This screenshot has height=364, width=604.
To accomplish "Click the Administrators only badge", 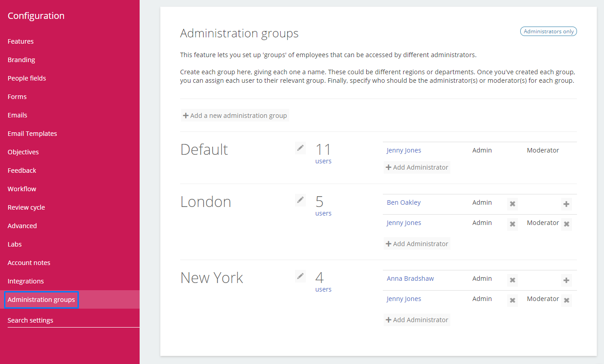I will (549, 31).
